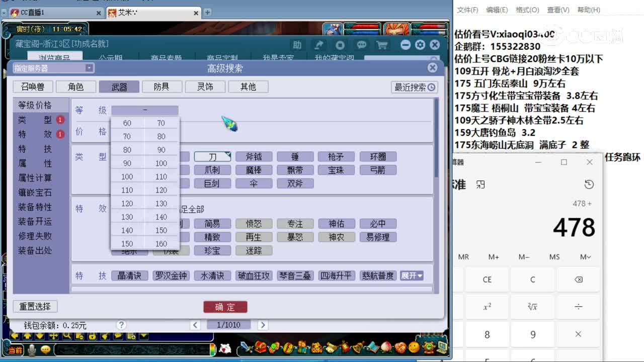
Task: Open the smiley emoticon icon in the game taskbar
Action: (x=413, y=348)
